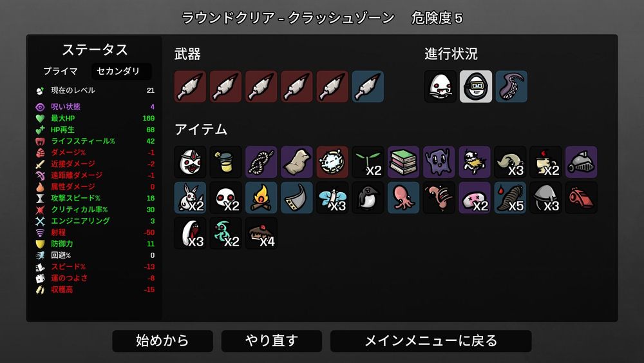Click the やり直す retry button
Image resolution: width=644 pixels, height=363 pixels.
coord(272,341)
